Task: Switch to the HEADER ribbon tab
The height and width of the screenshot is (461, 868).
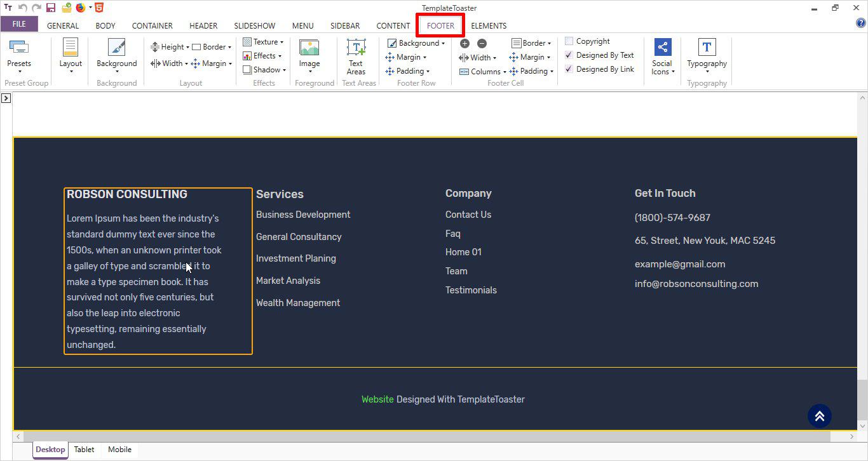Action: (203, 26)
